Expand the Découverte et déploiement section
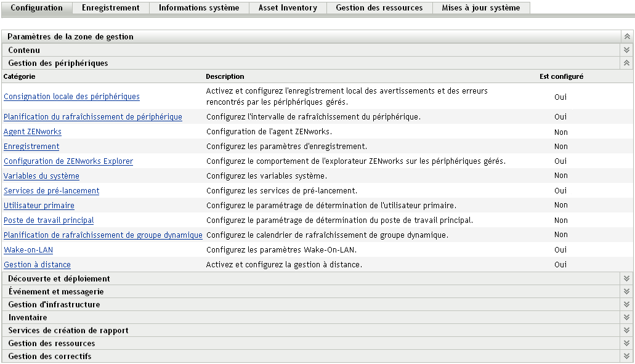This screenshot has width=635, height=364. [626, 278]
